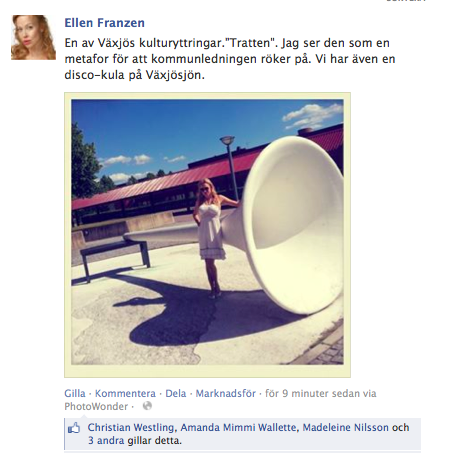Open Christian Westling's profile link
Image resolution: width=450 pixels, height=453 pixels.
pyautogui.click(x=131, y=427)
